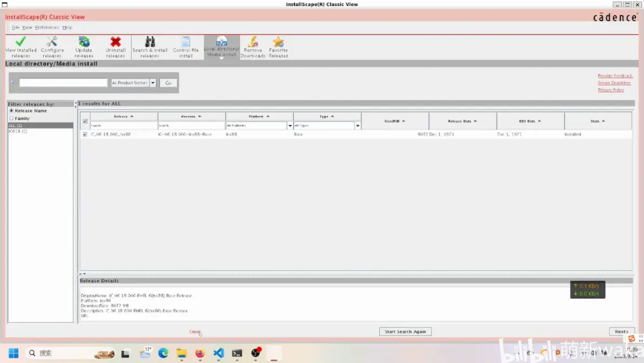Sort table by Platform column

[259, 116]
